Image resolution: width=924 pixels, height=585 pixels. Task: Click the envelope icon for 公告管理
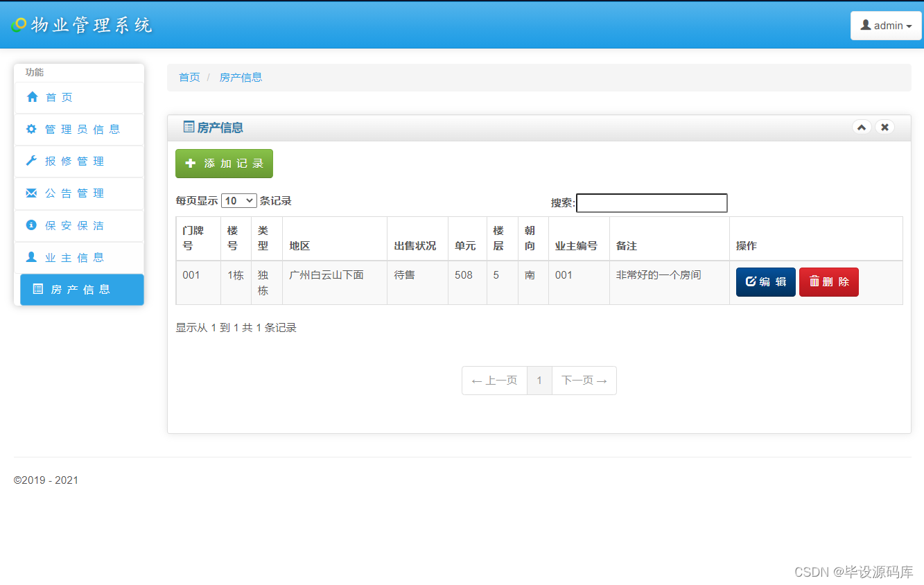(31, 193)
